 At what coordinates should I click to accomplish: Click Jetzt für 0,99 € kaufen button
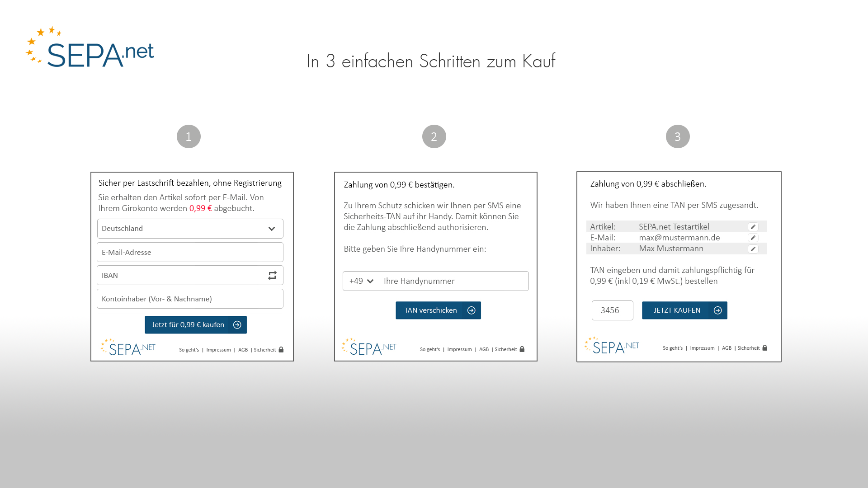pyautogui.click(x=195, y=324)
